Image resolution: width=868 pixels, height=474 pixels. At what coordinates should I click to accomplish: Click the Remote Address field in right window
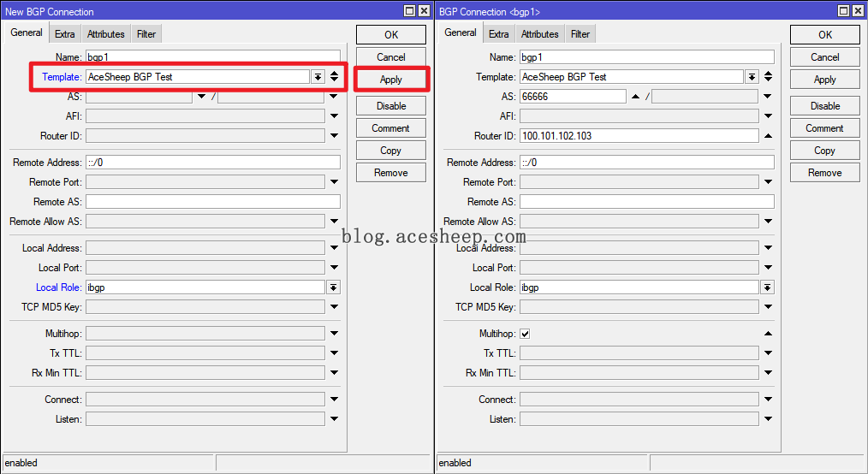[646, 163]
